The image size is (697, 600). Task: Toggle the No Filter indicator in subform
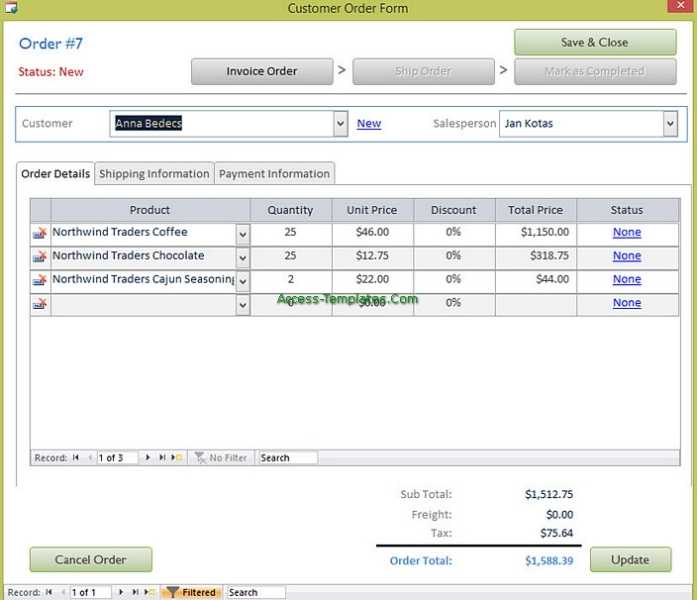(x=221, y=458)
